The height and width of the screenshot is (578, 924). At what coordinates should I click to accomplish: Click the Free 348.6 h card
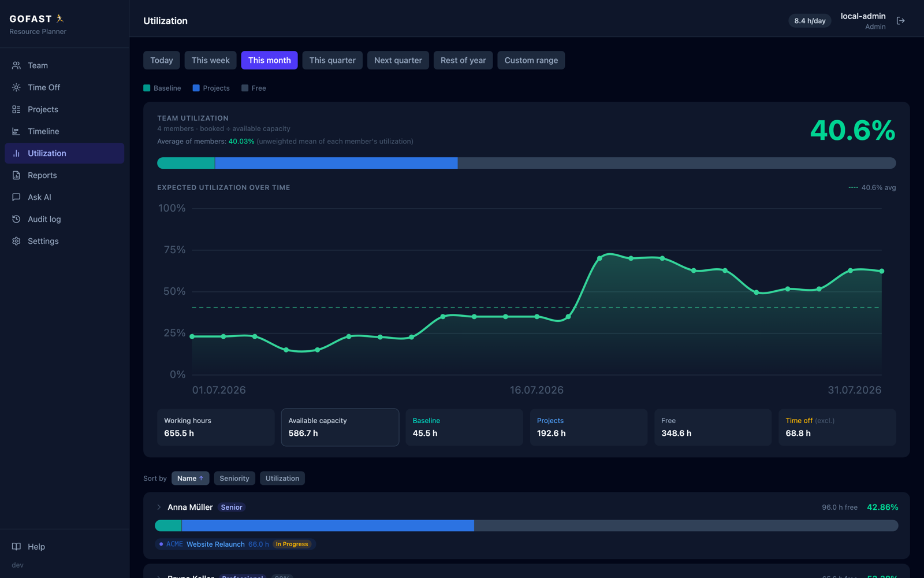[x=713, y=427]
